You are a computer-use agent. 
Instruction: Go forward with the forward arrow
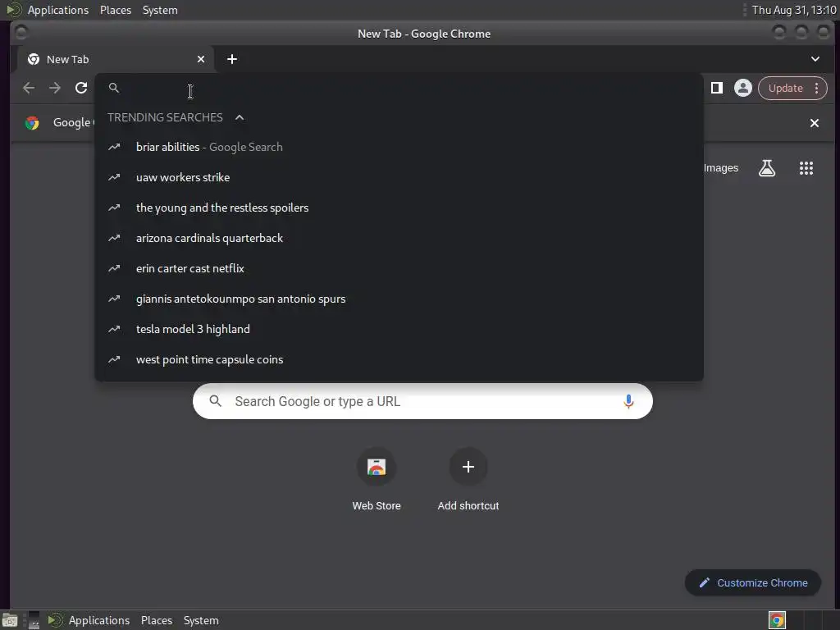coord(55,88)
